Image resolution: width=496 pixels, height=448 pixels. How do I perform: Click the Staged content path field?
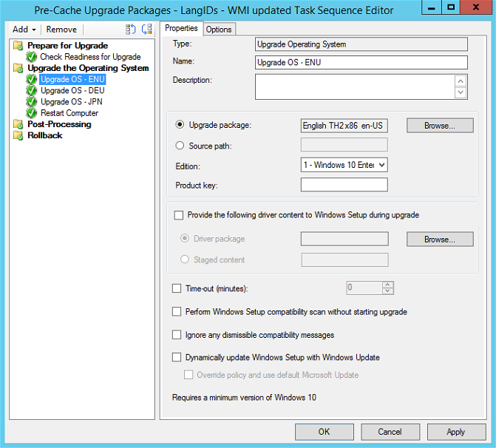click(344, 259)
